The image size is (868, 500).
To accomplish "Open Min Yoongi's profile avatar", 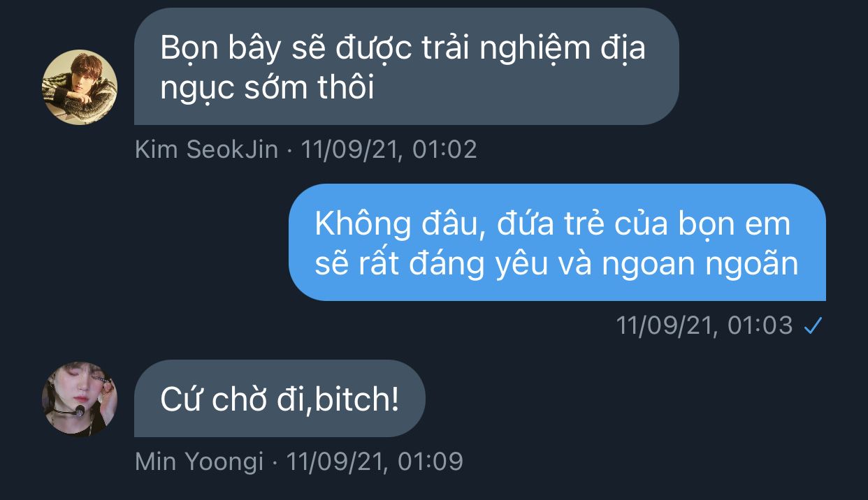I will 80,399.
